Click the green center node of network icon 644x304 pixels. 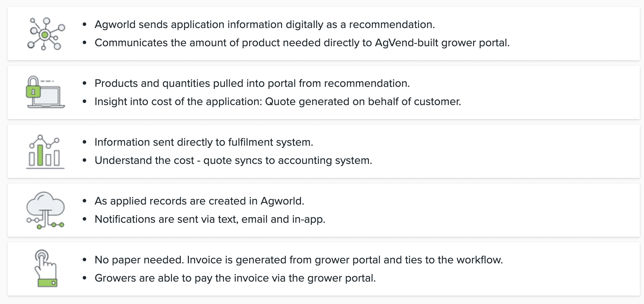pos(45,35)
